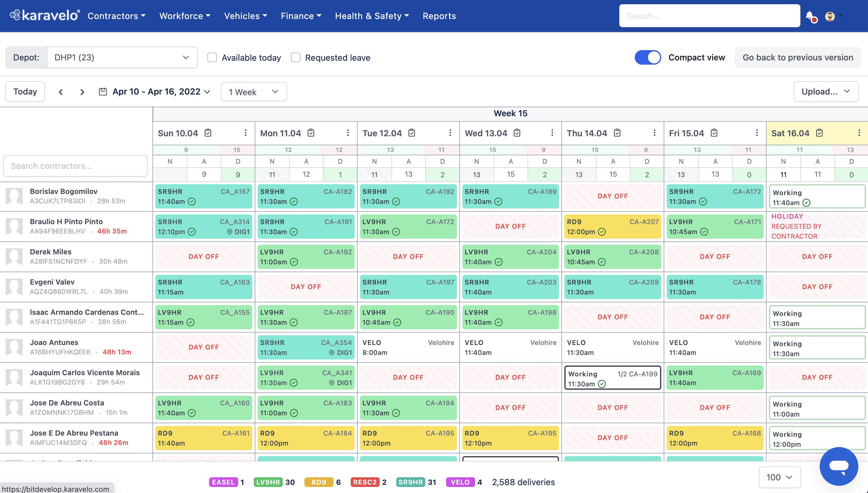Expand the 1 Week range selector

pyautogui.click(x=253, y=92)
